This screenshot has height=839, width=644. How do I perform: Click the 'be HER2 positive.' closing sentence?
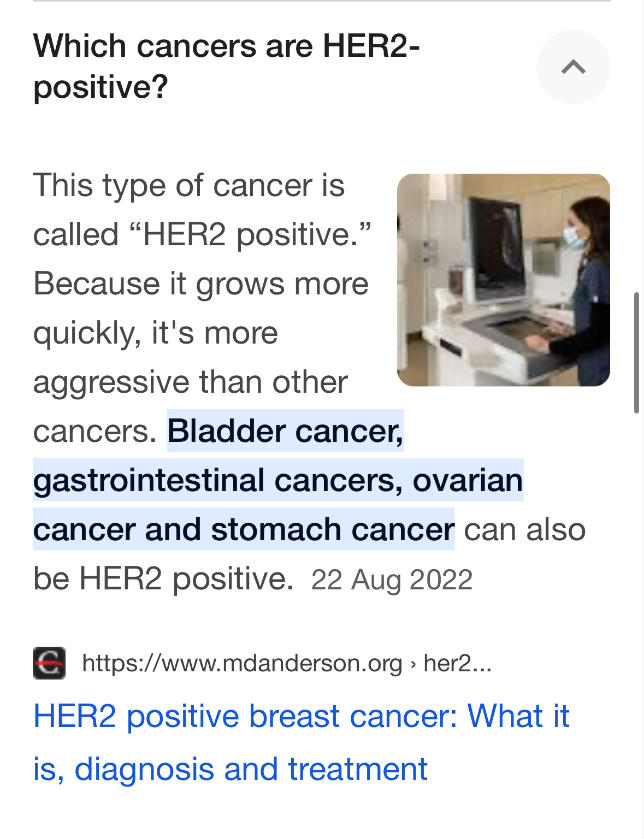click(x=163, y=578)
